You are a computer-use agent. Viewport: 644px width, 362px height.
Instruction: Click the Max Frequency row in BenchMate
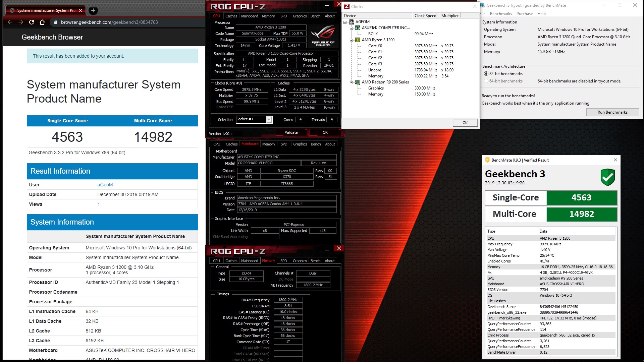click(x=550, y=244)
